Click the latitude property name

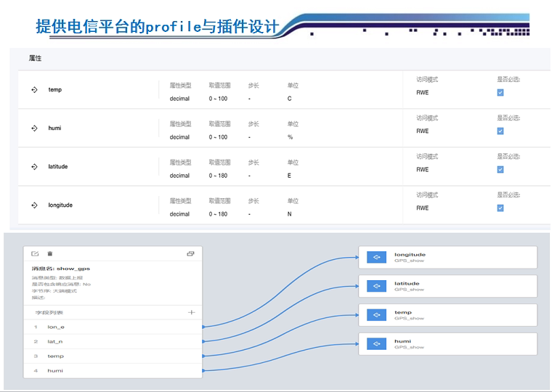tap(57, 166)
